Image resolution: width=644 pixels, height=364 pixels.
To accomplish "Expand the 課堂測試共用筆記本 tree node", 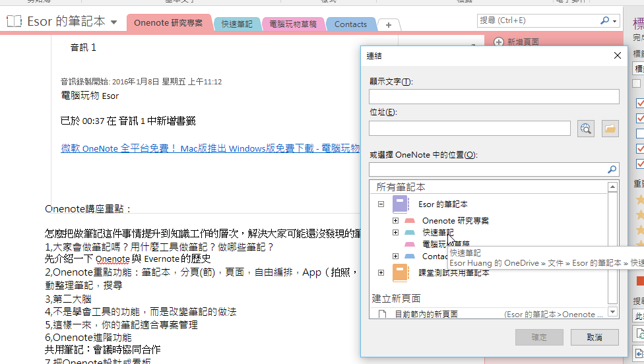I will [x=381, y=272].
